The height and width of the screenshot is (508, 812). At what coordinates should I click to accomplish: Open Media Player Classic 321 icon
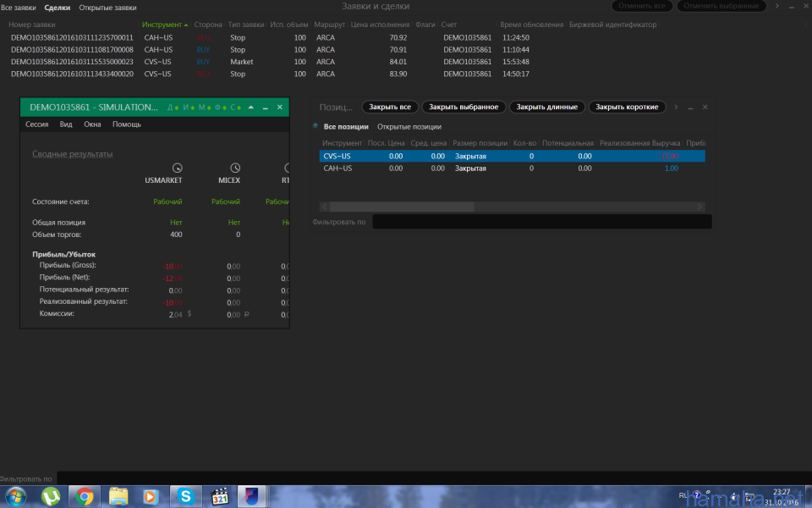point(220,497)
